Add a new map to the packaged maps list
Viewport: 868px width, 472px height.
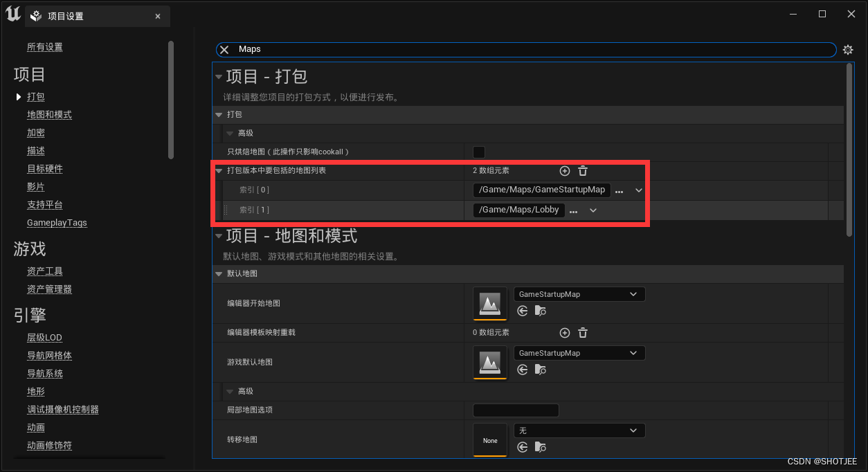pyautogui.click(x=564, y=170)
